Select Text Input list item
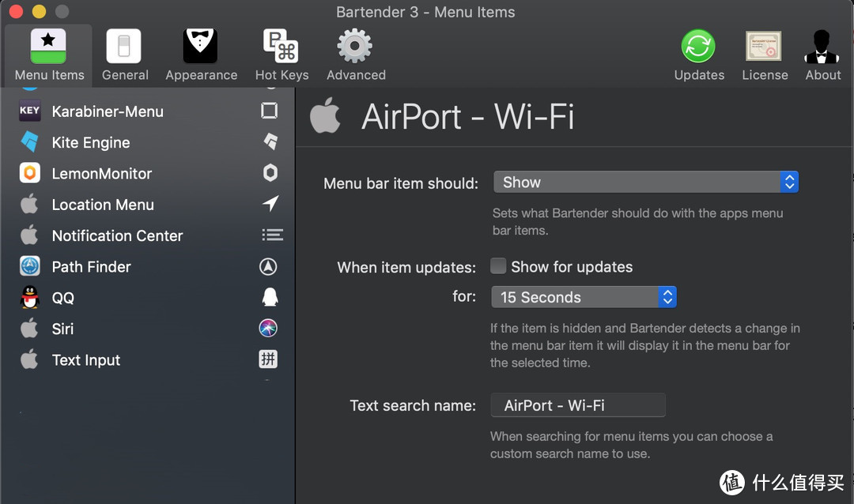 click(148, 359)
